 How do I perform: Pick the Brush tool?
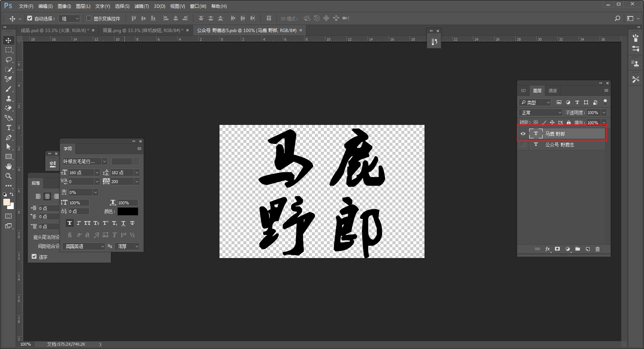point(8,89)
